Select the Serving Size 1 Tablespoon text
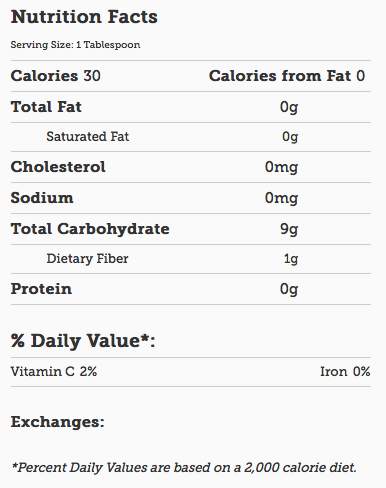This screenshot has height=488, width=386. [x=75, y=45]
